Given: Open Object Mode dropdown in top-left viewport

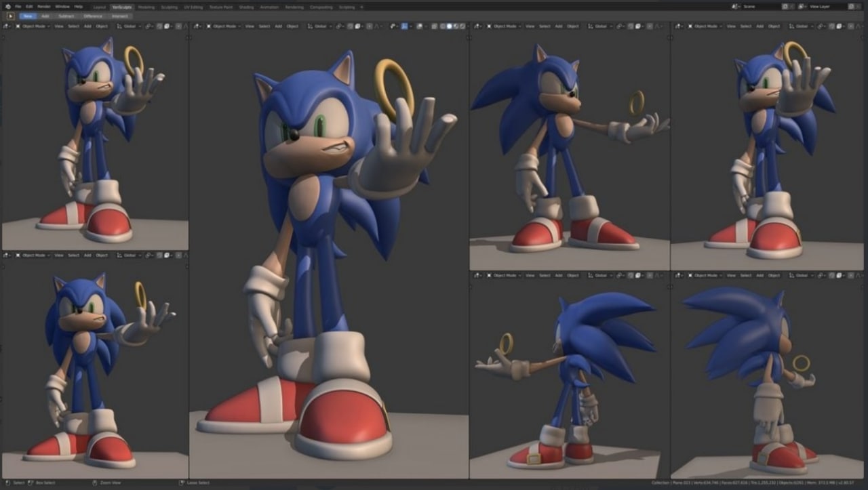Looking at the screenshot, I should click(x=32, y=26).
